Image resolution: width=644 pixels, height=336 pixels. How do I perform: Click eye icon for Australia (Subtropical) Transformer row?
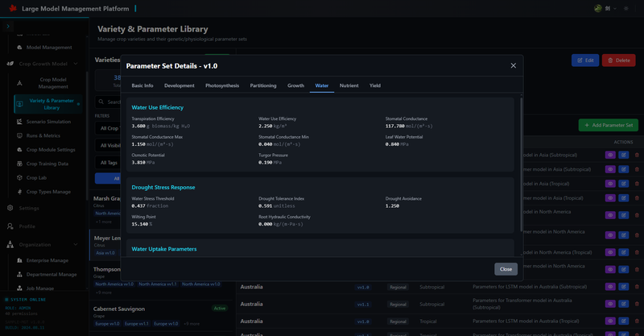pos(610,304)
